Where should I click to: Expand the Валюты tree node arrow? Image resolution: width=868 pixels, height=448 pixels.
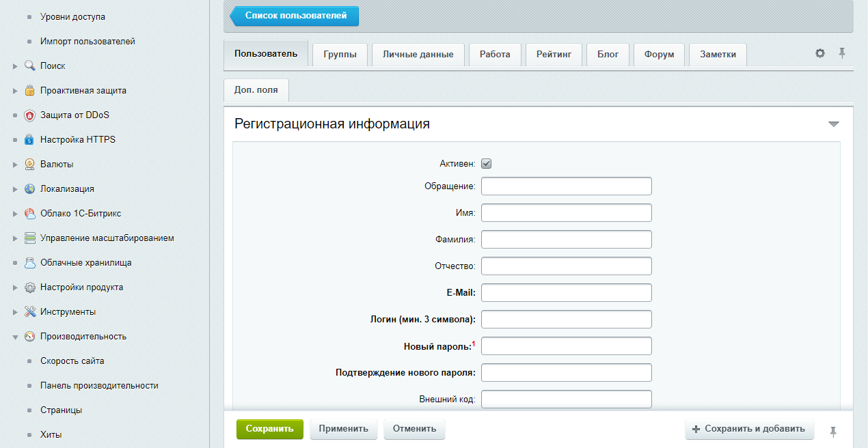coord(15,165)
